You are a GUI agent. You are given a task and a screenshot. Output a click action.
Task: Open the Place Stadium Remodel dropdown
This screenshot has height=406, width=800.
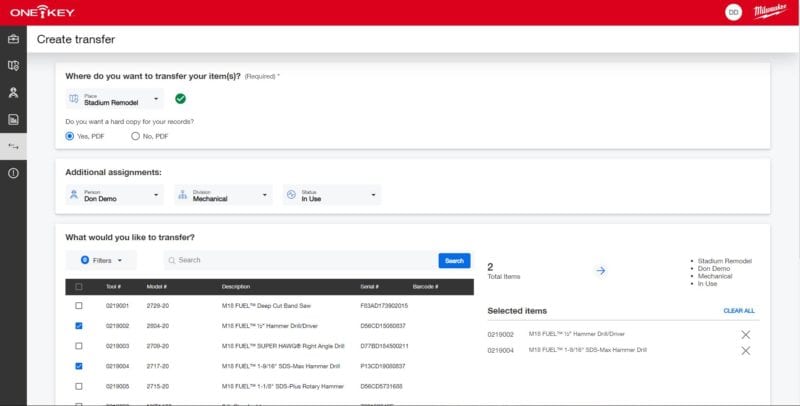pos(115,99)
